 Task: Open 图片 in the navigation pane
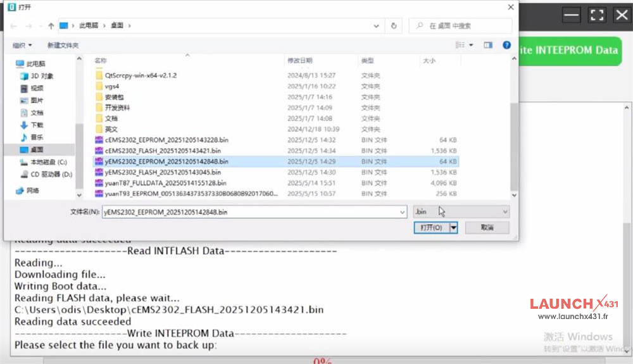[32, 100]
